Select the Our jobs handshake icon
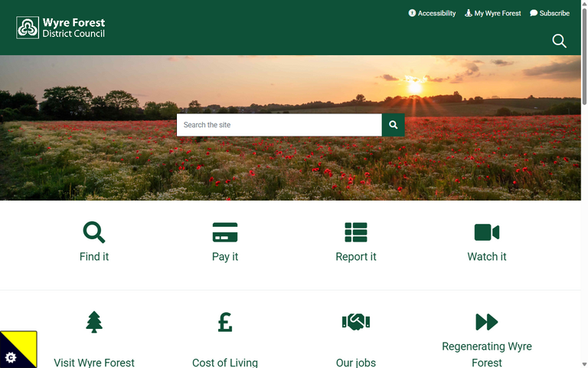588x368 pixels. pyautogui.click(x=356, y=322)
